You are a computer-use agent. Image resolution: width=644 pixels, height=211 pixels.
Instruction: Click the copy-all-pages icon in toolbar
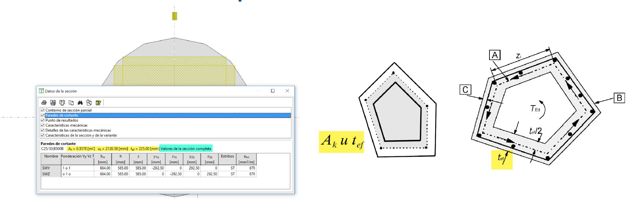point(62,103)
